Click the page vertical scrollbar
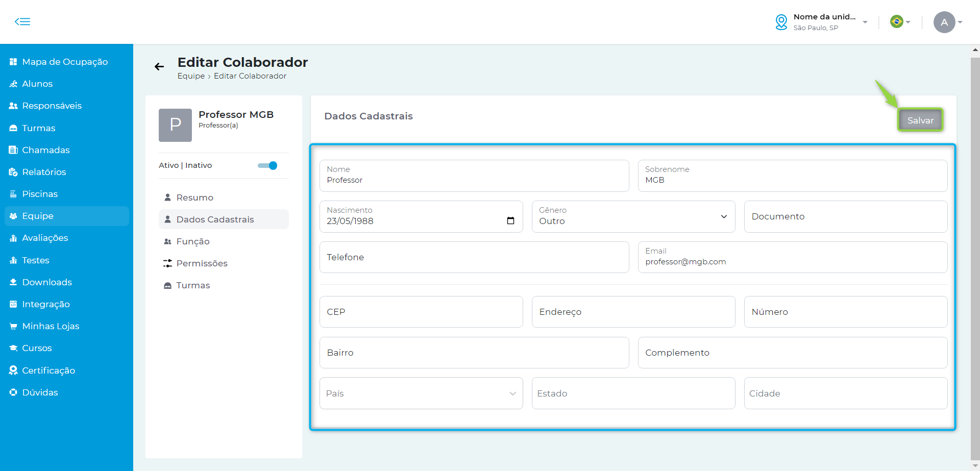The width and height of the screenshot is (980, 471). (975, 259)
